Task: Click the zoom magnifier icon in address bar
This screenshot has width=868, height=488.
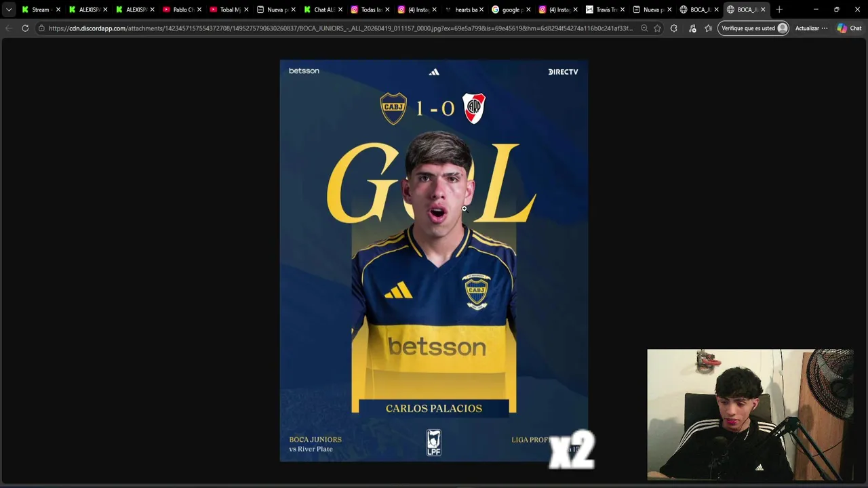Action: [x=644, y=28]
